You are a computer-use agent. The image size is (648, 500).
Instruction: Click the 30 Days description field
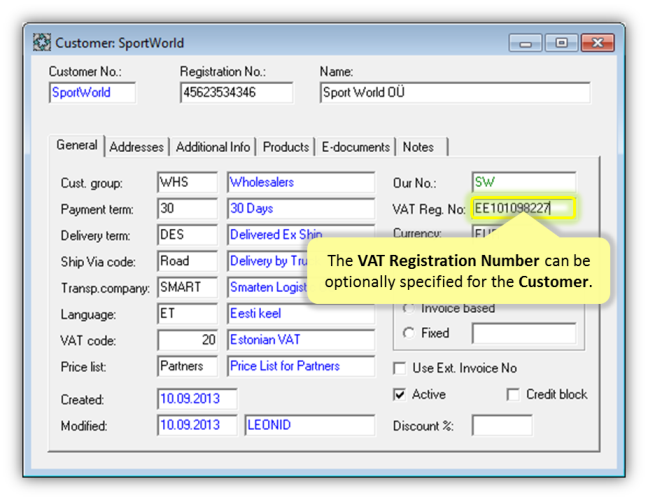coord(301,209)
